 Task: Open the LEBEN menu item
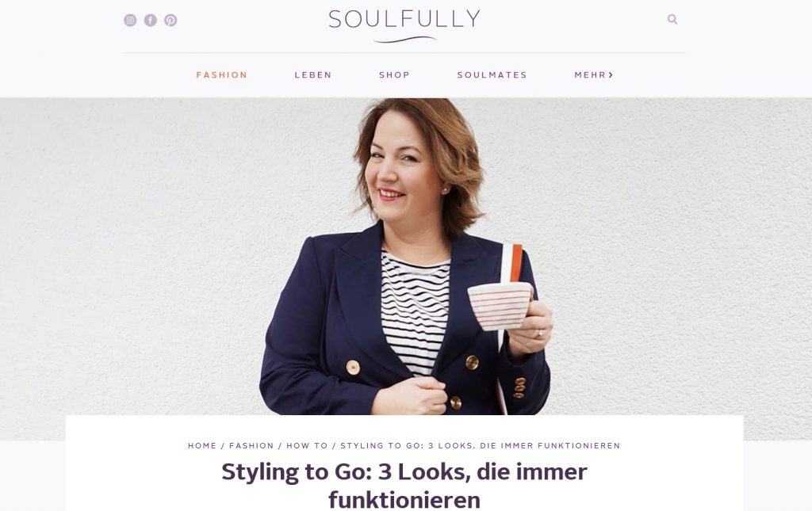pos(312,75)
